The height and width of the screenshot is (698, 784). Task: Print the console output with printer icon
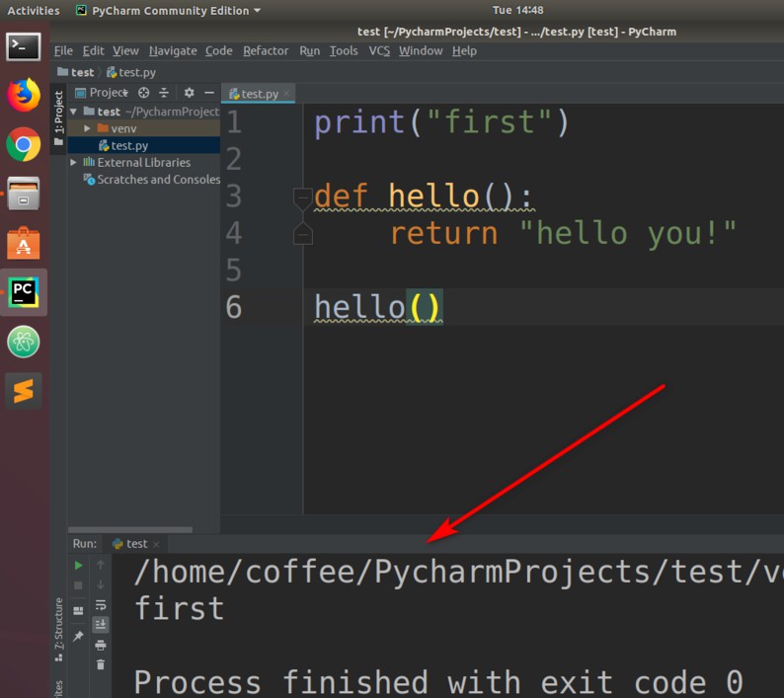point(101,645)
